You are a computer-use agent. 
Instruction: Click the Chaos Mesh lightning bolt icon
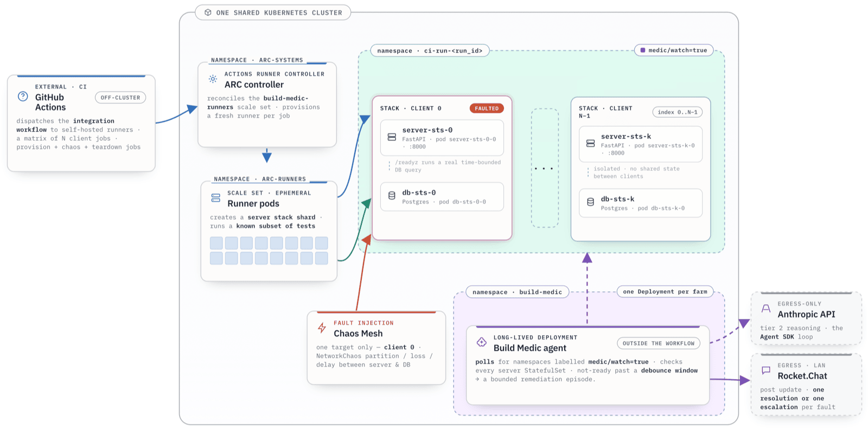322,328
